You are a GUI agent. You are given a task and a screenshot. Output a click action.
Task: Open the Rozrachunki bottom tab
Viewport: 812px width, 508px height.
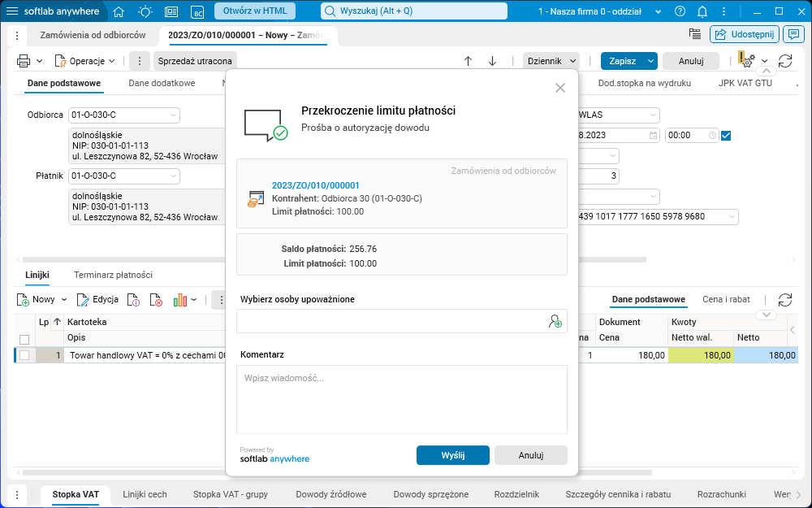tap(721, 494)
